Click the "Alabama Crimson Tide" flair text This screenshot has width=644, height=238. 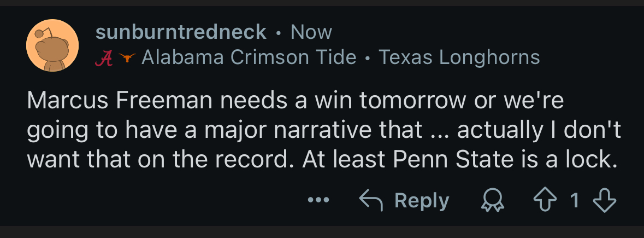click(249, 57)
